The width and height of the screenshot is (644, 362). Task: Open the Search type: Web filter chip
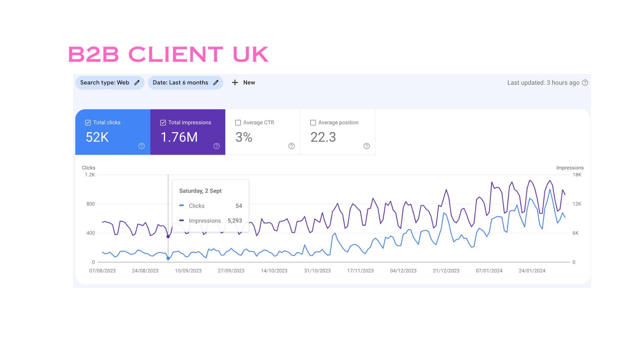point(105,83)
